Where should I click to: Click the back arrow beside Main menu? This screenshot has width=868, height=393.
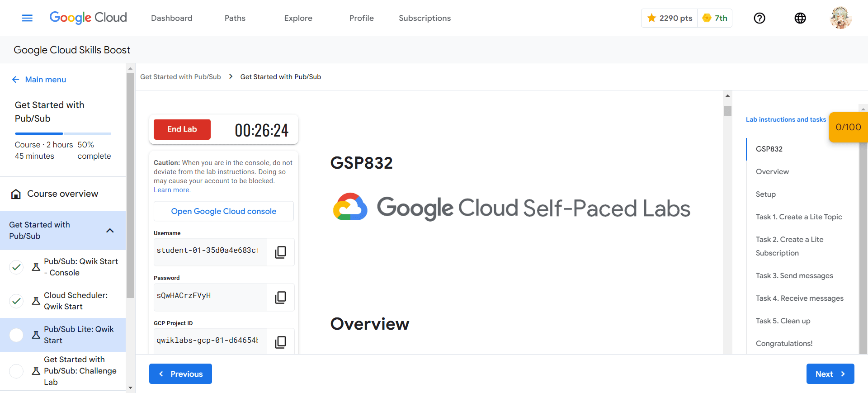click(15, 80)
